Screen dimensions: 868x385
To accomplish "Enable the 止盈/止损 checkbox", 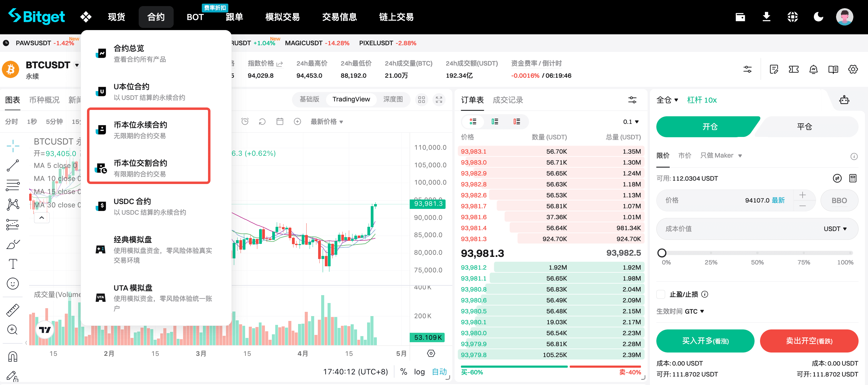I will coord(661,294).
